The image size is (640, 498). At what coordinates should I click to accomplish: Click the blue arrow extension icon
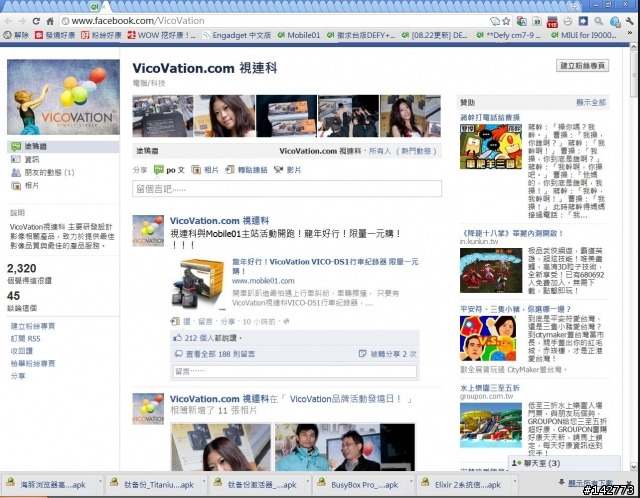[x=583, y=21]
